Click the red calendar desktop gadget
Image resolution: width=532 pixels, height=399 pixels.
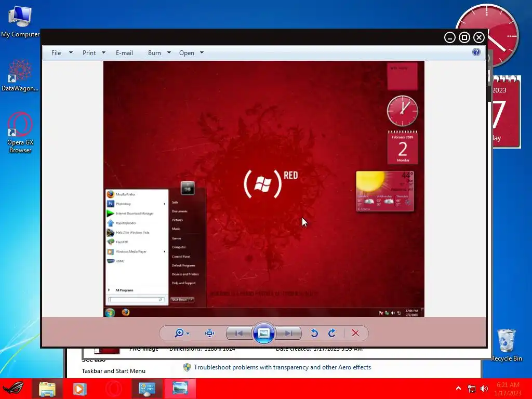[x=506, y=112]
